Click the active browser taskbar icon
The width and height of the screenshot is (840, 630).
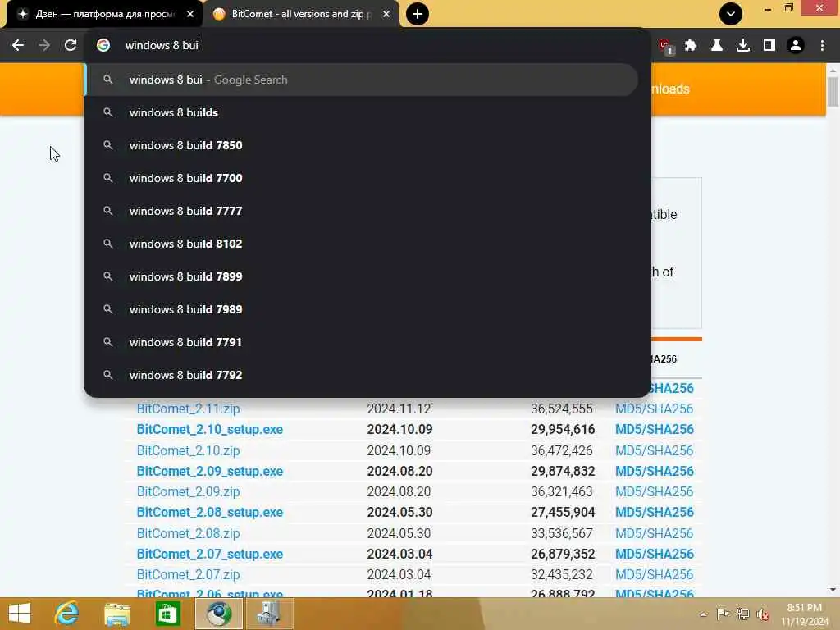(218, 614)
